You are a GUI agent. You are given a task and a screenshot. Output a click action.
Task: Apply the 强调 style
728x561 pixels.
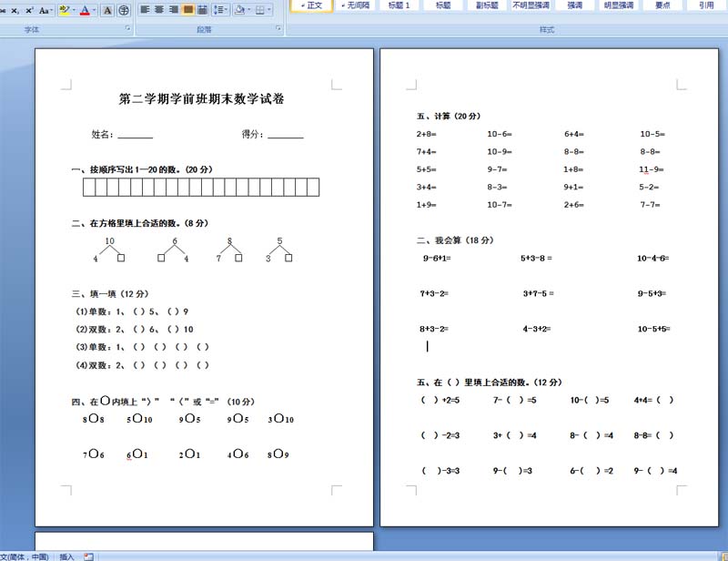point(574,5)
